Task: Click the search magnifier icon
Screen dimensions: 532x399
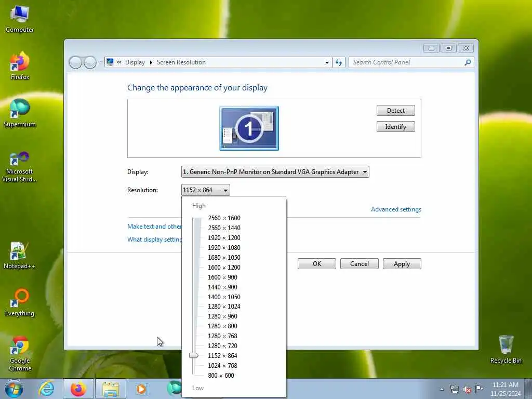Action: click(x=468, y=62)
